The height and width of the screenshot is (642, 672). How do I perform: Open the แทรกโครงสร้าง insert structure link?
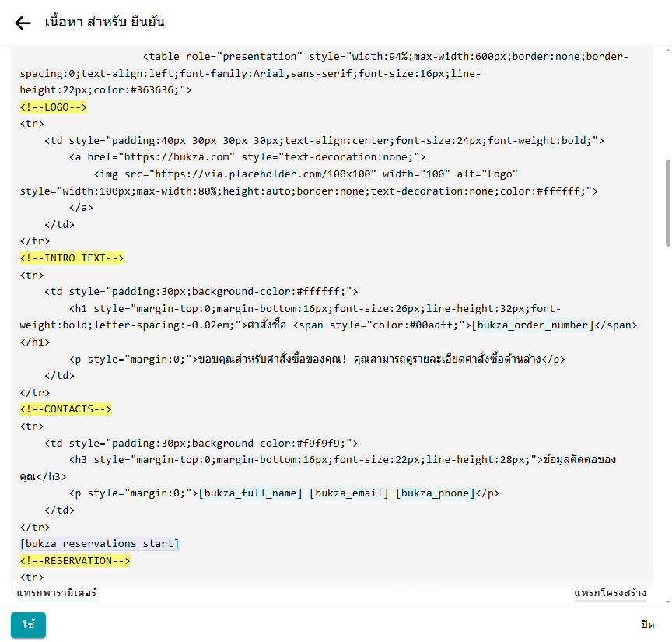click(610, 594)
